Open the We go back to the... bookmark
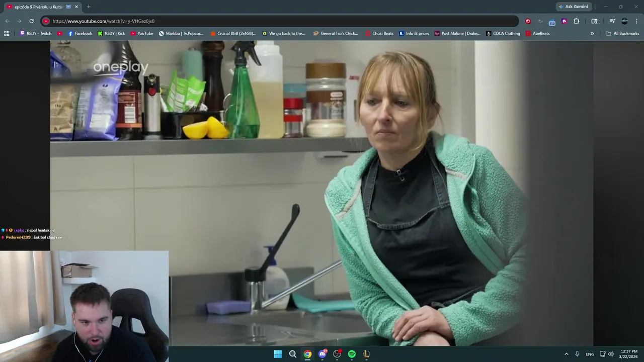Viewport: 644px width, 362px height. coord(284,34)
